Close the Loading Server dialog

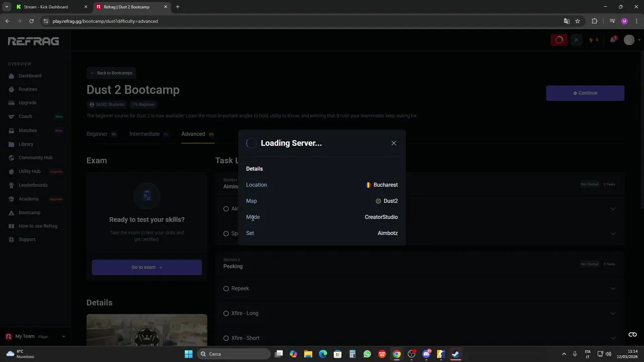tap(393, 143)
